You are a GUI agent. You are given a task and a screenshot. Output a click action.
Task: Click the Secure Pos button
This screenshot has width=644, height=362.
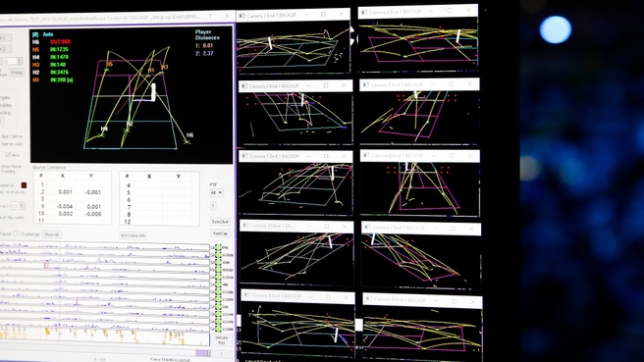(x=222, y=339)
